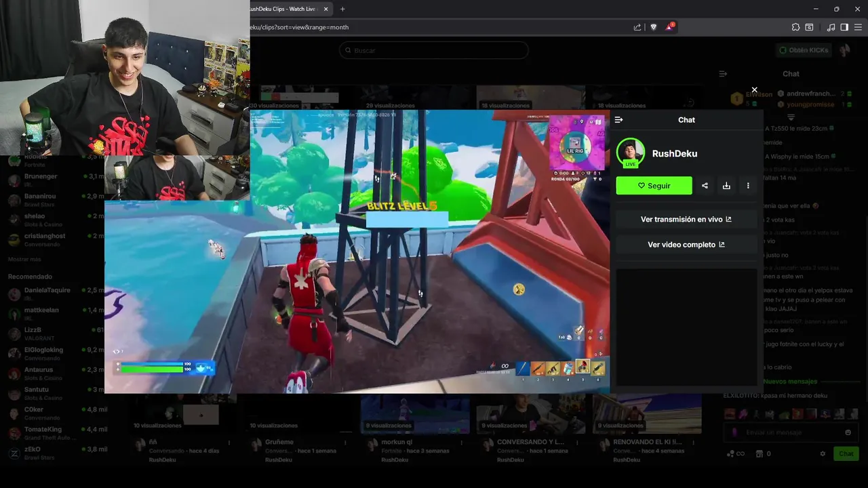Send message with green Chat button
This screenshot has width=868, height=488.
(846, 454)
